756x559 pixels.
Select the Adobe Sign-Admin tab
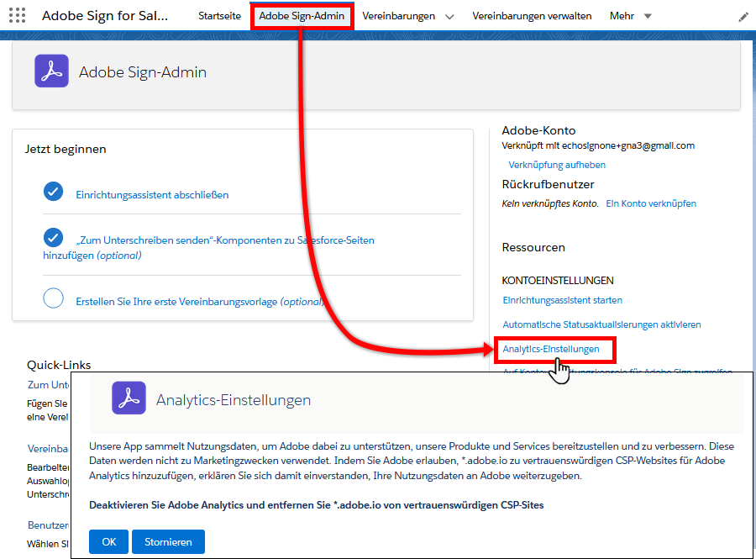(x=302, y=16)
